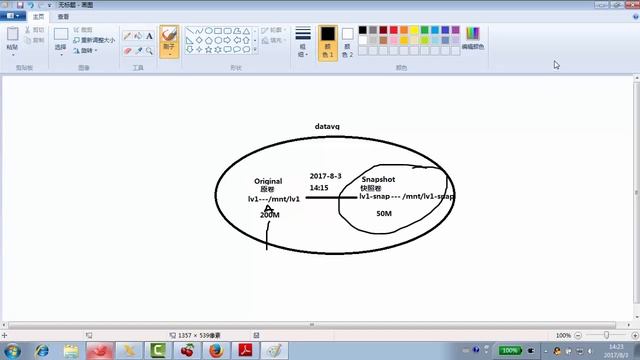
Task: Expand the shapes gallery more arrow
Action: [255, 50]
